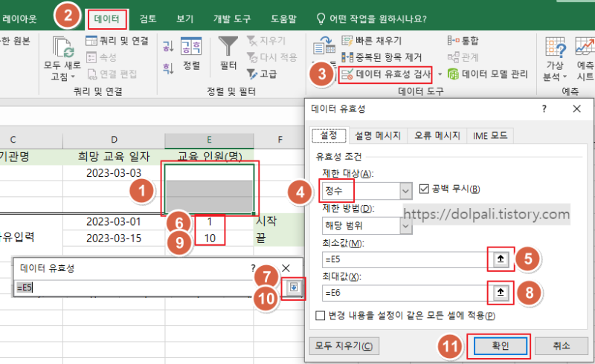Select the 시작 cell
This screenshot has height=364, width=595.
pyautogui.click(x=280, y=221)
